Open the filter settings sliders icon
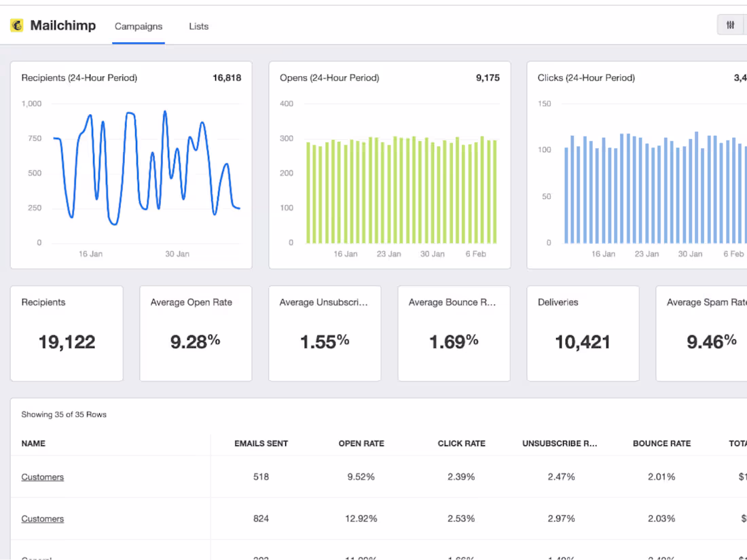The height and width of the screenshot is (560, 747). (730, 25)
